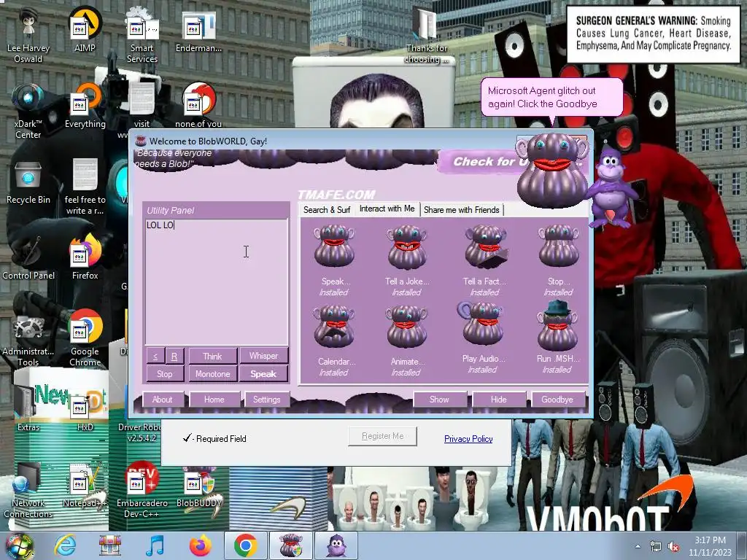Click the Check for Updates banner
The height and width of the screenshot is (560, 747).
point(478,162)
